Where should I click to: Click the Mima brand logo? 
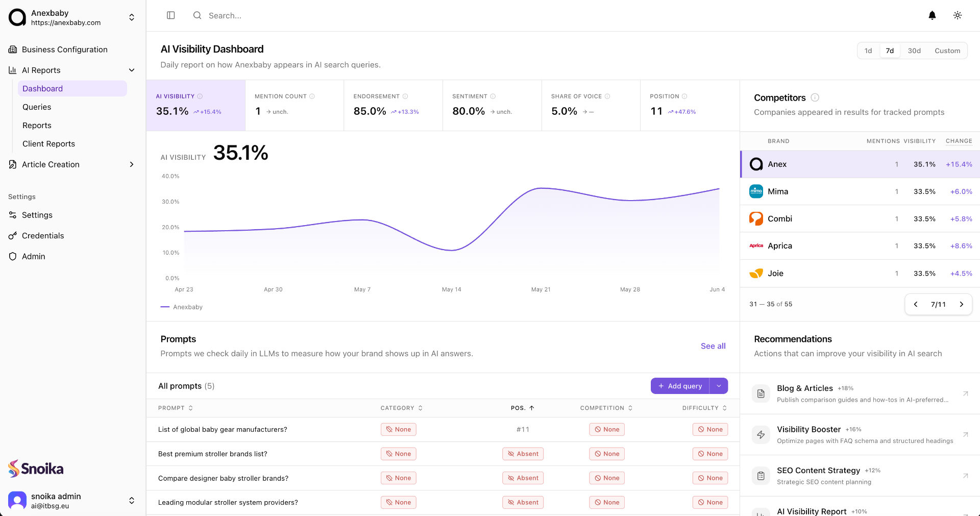756,191
